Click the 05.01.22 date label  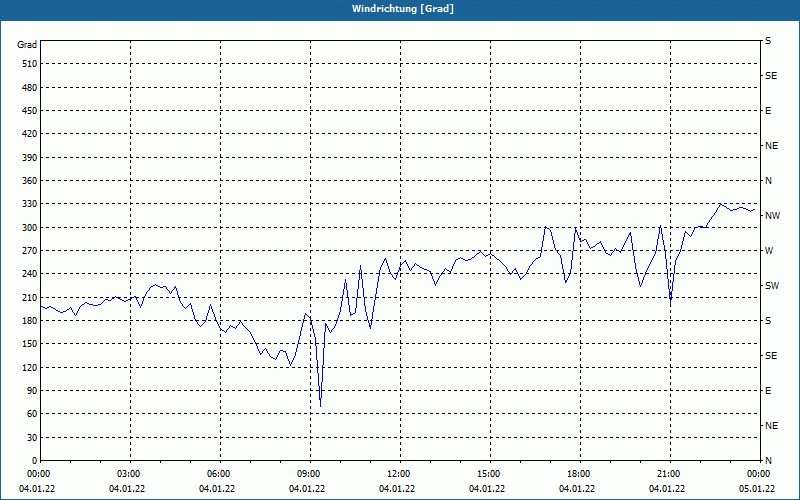[757, 489]
